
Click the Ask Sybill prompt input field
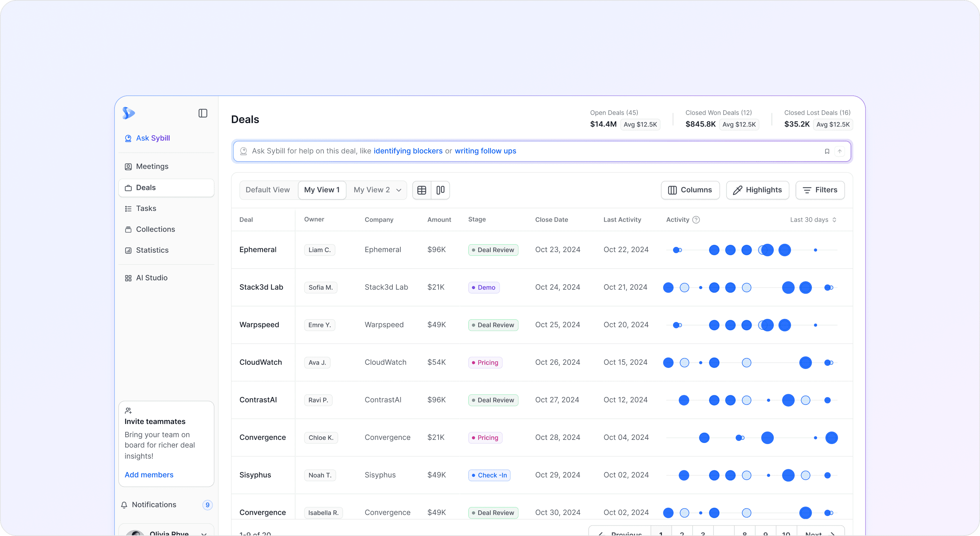coord(647,151)
